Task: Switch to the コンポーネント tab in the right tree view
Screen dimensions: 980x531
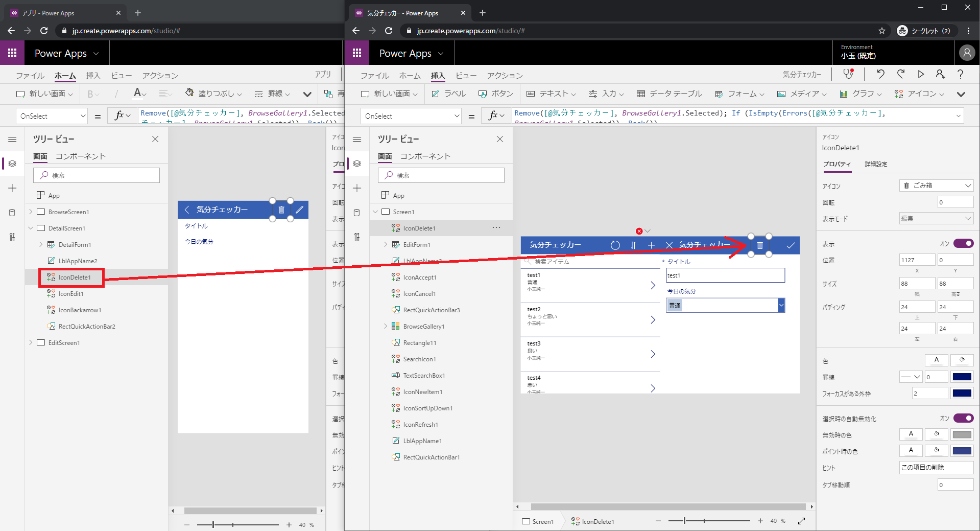Action: pos(425,156)
